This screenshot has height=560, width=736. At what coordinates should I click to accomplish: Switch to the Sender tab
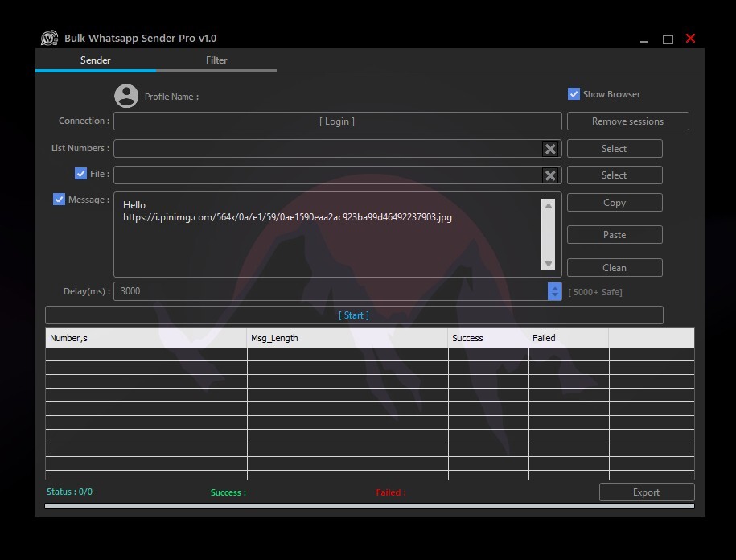(x=95, y=60)
